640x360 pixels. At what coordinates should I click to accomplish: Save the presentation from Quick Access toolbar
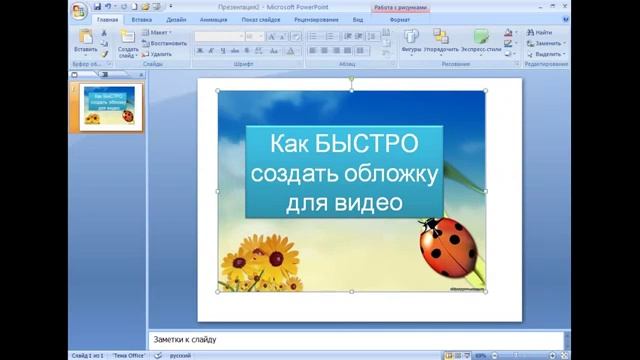point(97,7)
